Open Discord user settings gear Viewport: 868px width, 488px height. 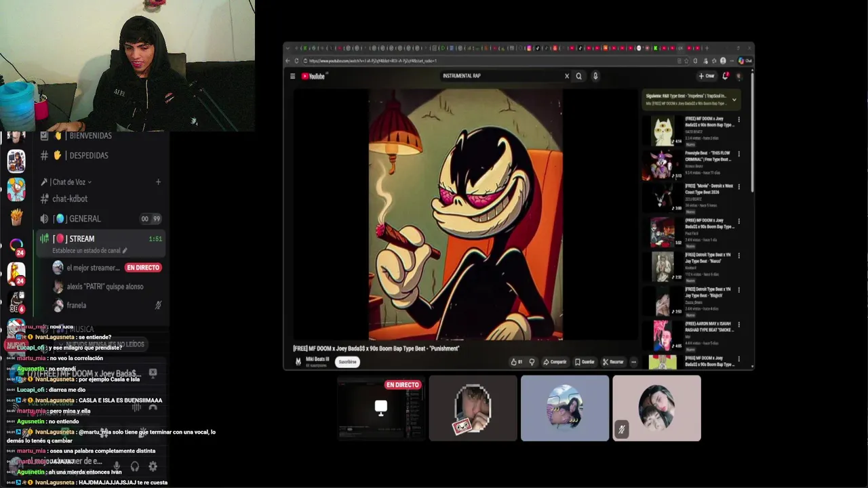[x=153, y=466]
